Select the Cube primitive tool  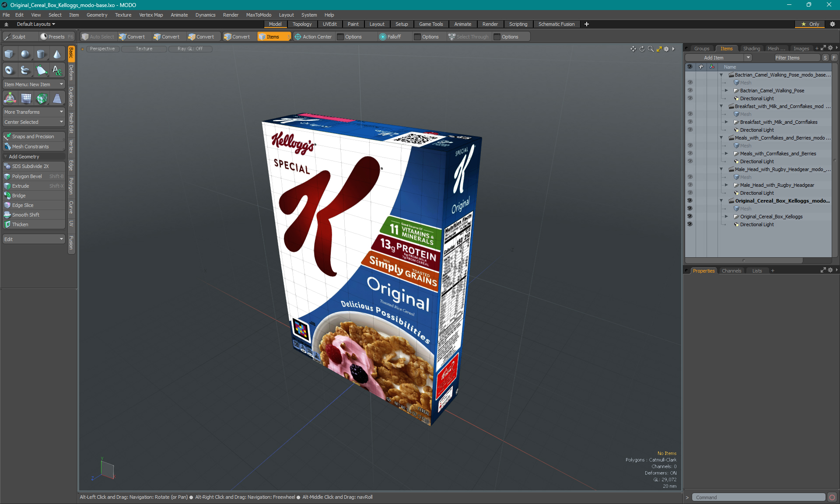pyautogui.click(x=10, y=54)
